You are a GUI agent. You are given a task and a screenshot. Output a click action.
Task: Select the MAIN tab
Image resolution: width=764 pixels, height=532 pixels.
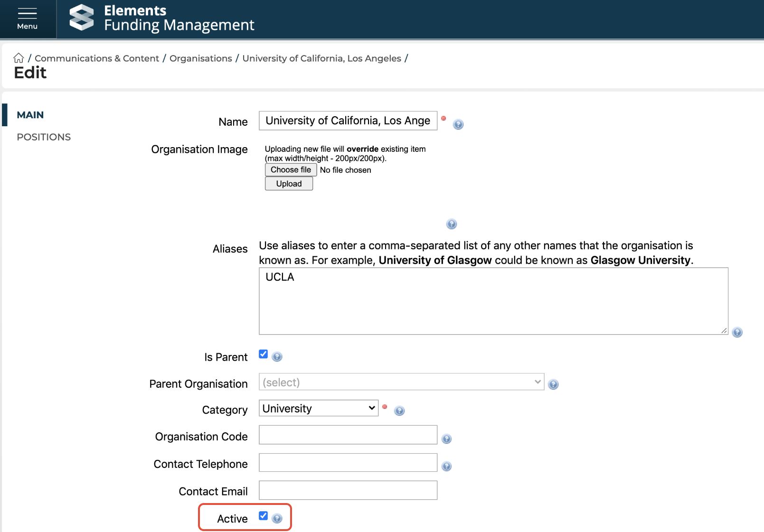coord(30,115)
